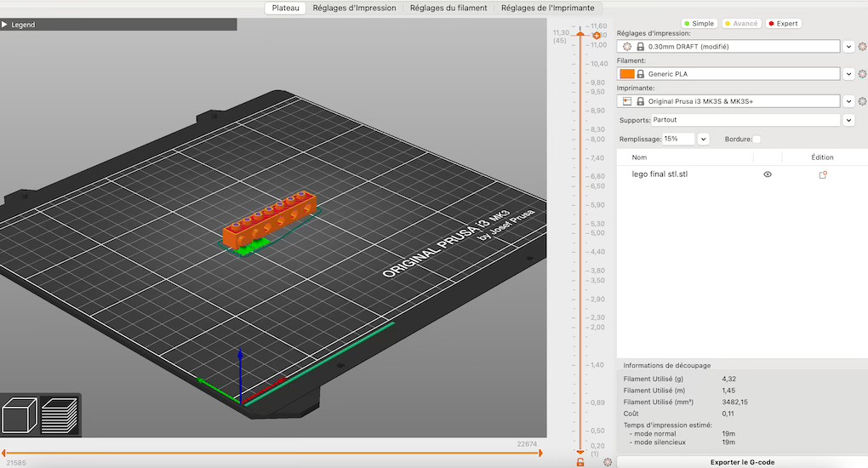
Task: Click the Remplissage 15% input field
Action: point(679,139)
